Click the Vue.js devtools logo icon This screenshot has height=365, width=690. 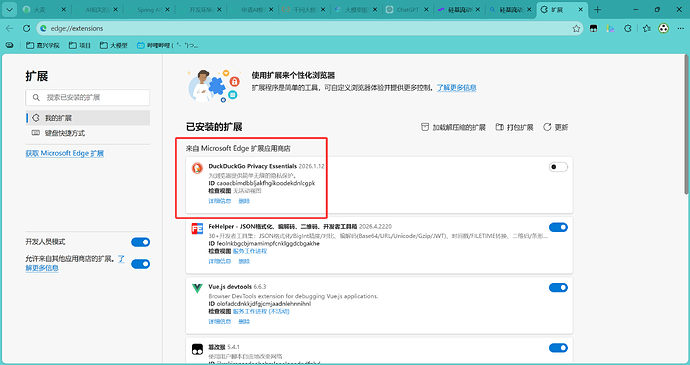[197, 288]
